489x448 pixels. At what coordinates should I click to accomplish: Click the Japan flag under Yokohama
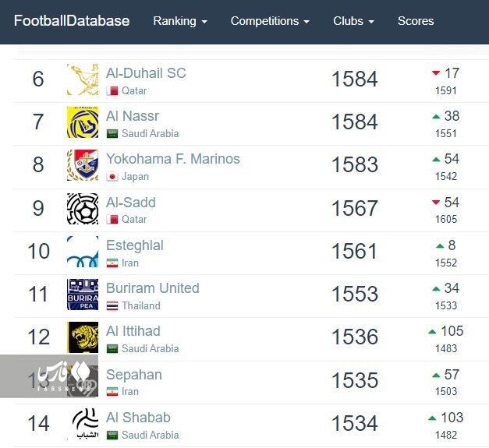(112, 177)
